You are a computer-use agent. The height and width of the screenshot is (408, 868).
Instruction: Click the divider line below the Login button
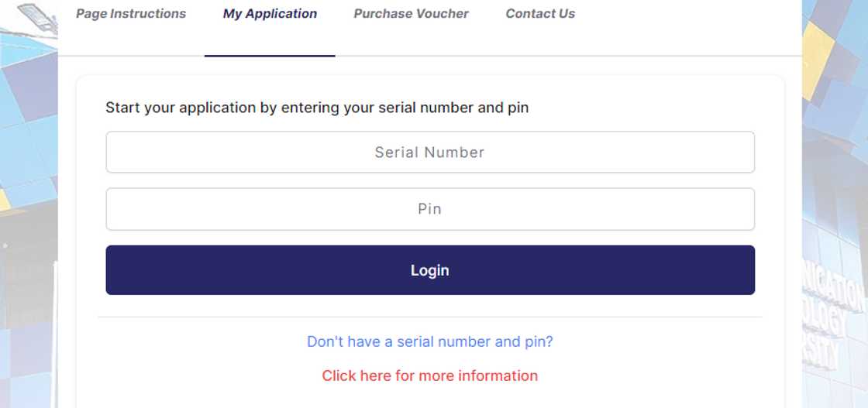[x=430, y=317]
